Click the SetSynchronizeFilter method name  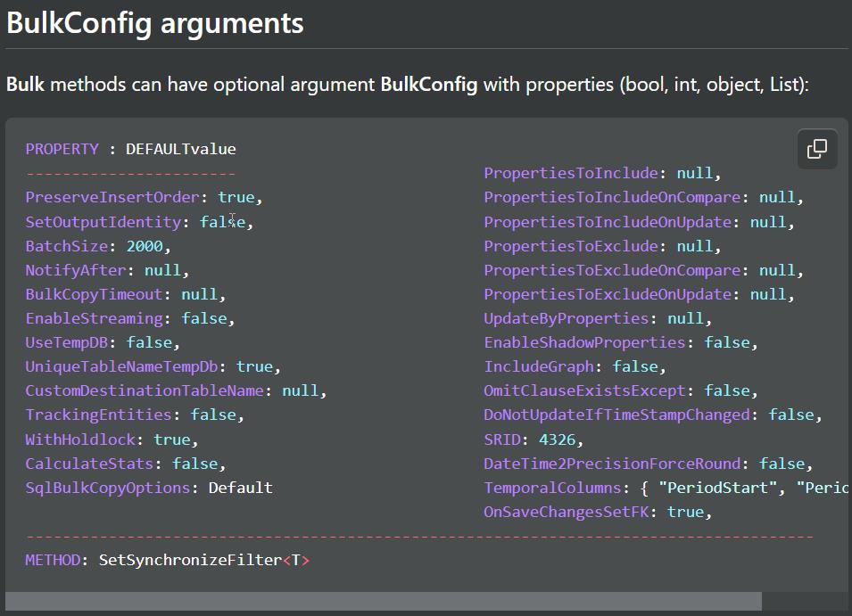coord(189,561)
